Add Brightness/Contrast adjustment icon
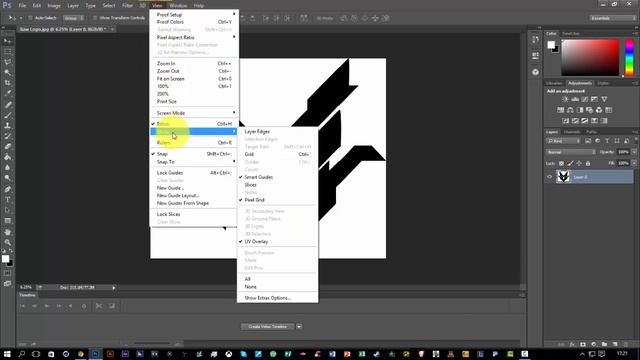This screenshot has height=360, width=640. [565, 99]
